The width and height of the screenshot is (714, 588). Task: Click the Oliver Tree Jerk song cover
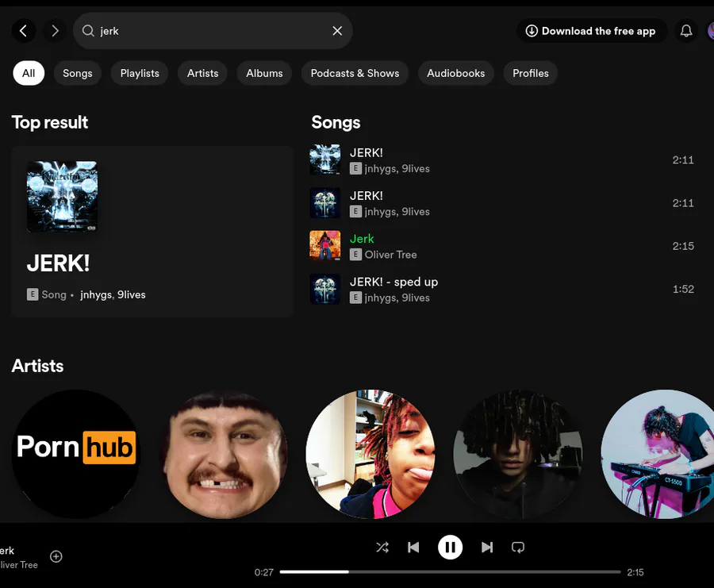tap(325, 245)
